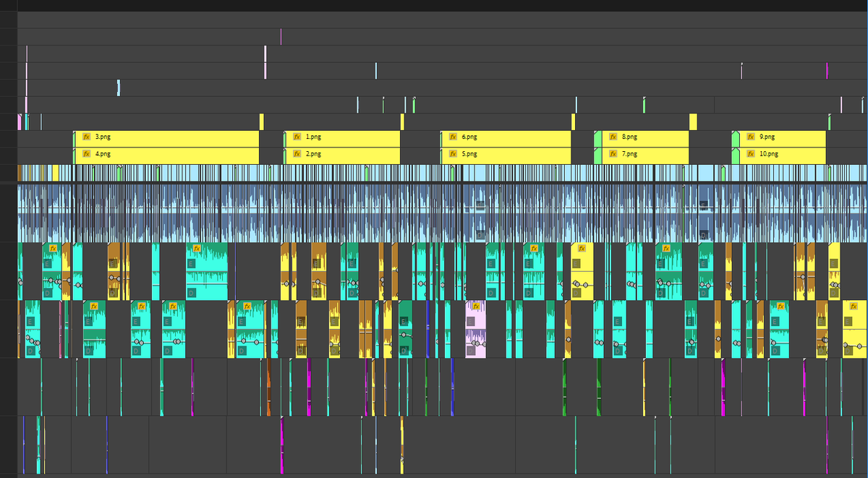
Task: Select the 2.png clip by its name
Action: [313, 154]
